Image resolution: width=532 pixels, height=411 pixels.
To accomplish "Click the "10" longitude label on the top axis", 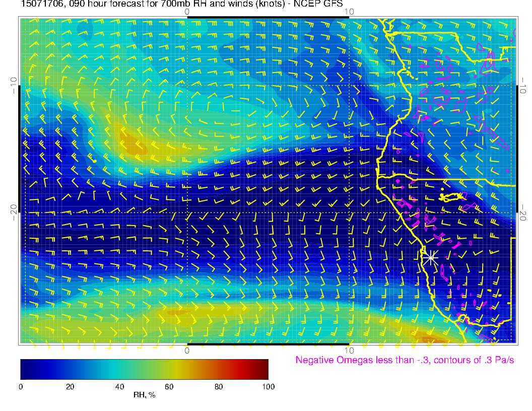I will [349, 12].
